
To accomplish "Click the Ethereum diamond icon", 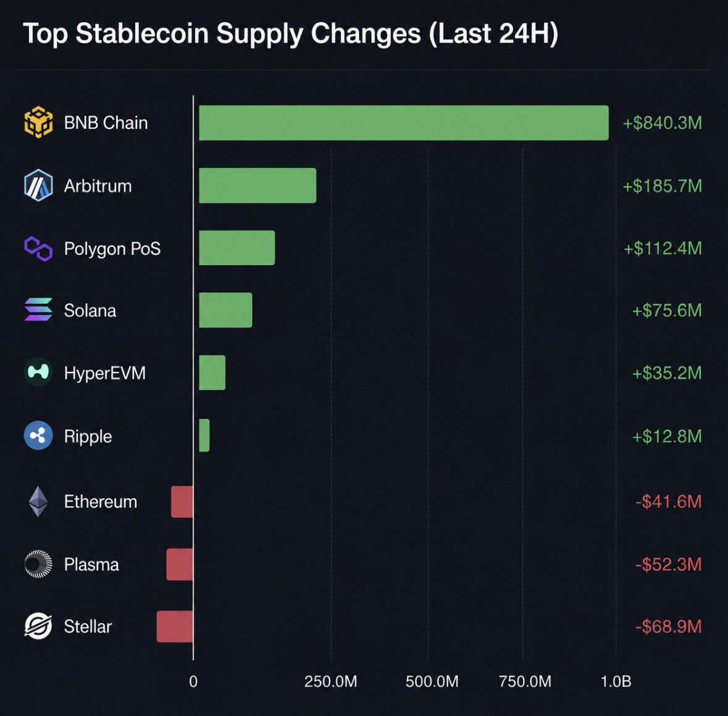I will [x=38, y=502].
